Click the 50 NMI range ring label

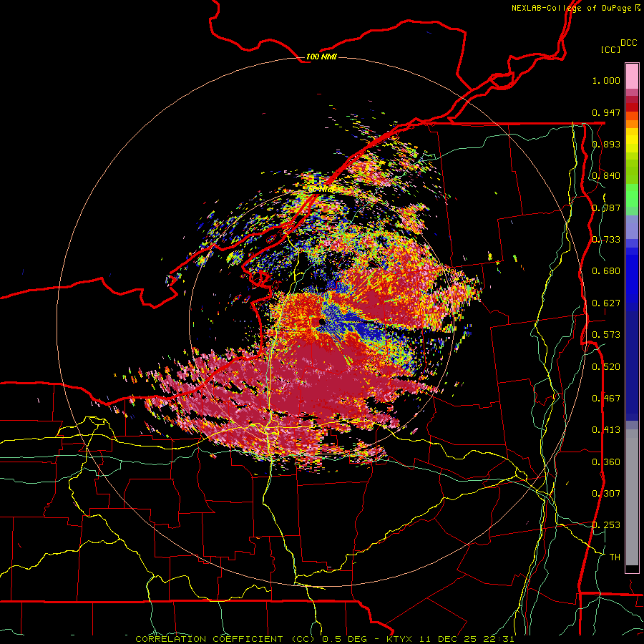[321, 190]
